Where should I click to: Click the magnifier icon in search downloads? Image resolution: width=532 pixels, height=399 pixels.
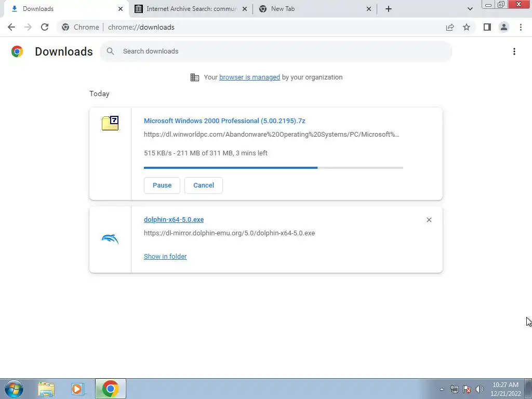110,51
